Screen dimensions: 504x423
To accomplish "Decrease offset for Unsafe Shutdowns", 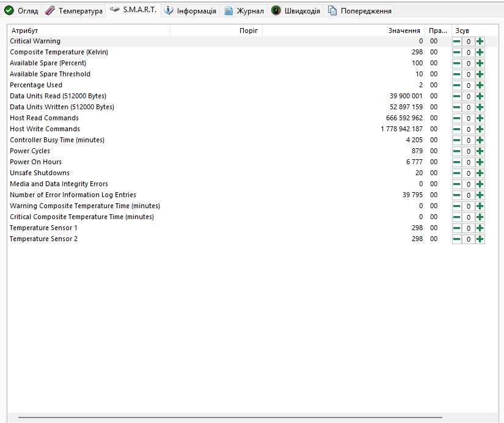I will [457, 173].
